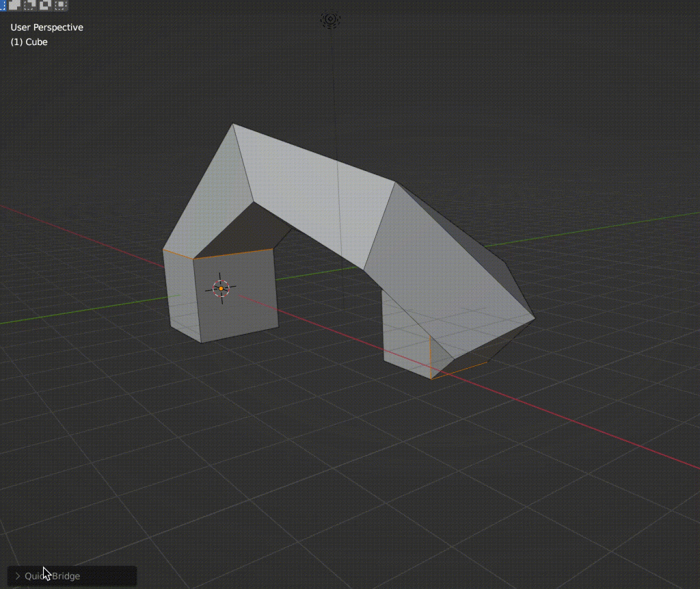Viewport: 700px width, 589px height.
Task: Click the "User Perspective" label
Action: [x=46, y=27]
